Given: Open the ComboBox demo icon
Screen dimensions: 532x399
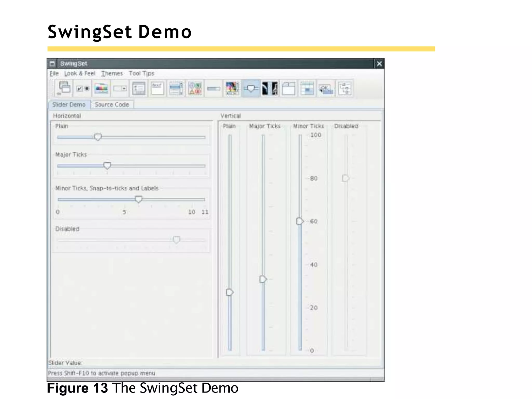Looking at the screenshot, I should click(x=120, y=89).
